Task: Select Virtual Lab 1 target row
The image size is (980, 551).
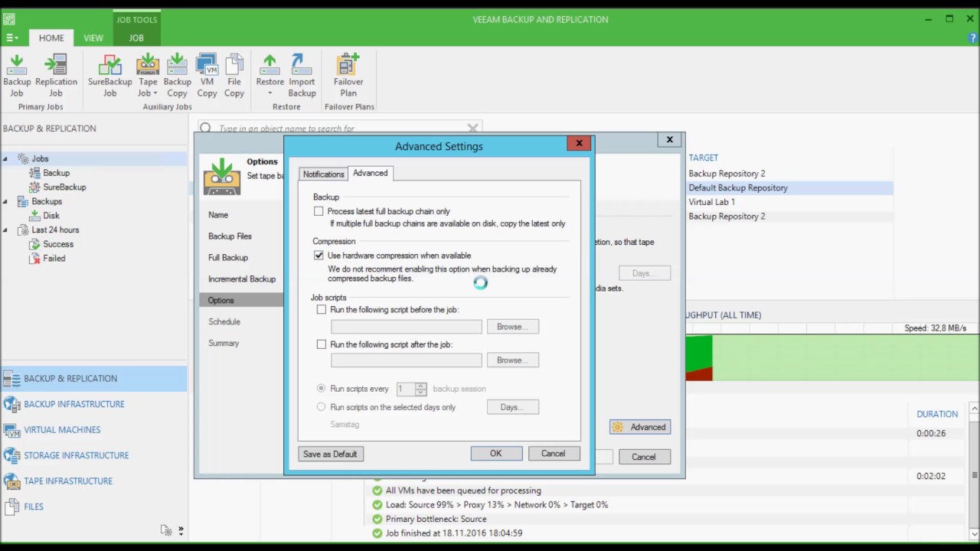Action: tap(790, 202)
